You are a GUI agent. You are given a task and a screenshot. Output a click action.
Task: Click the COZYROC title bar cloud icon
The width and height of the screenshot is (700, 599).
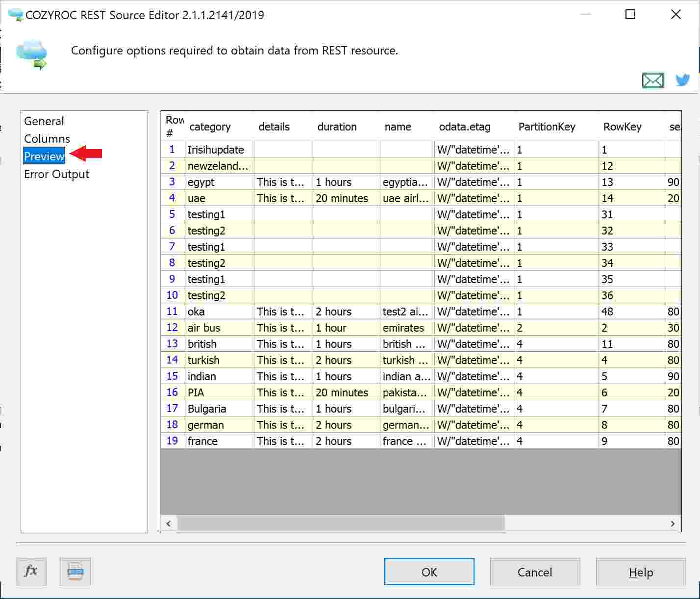click(15, 15)
